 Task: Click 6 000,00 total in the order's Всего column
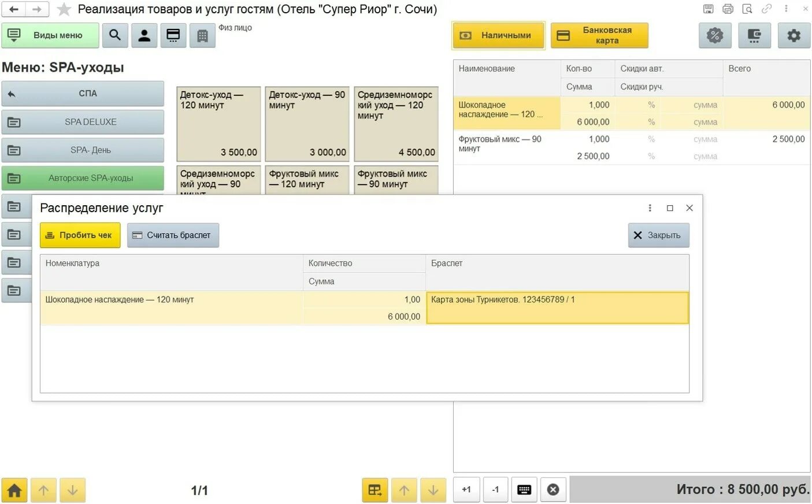click(788, 105)
